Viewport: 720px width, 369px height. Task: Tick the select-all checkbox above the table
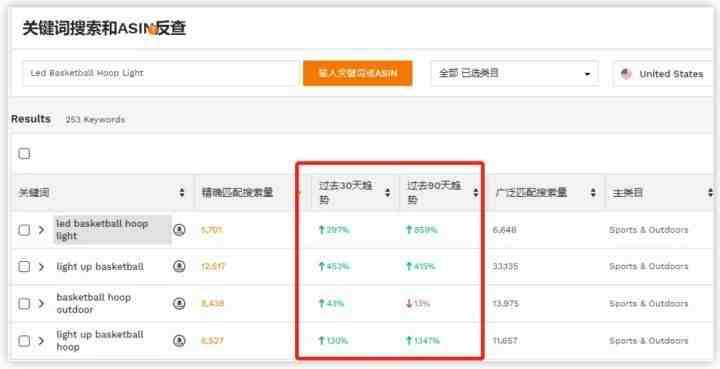(24, 154)
